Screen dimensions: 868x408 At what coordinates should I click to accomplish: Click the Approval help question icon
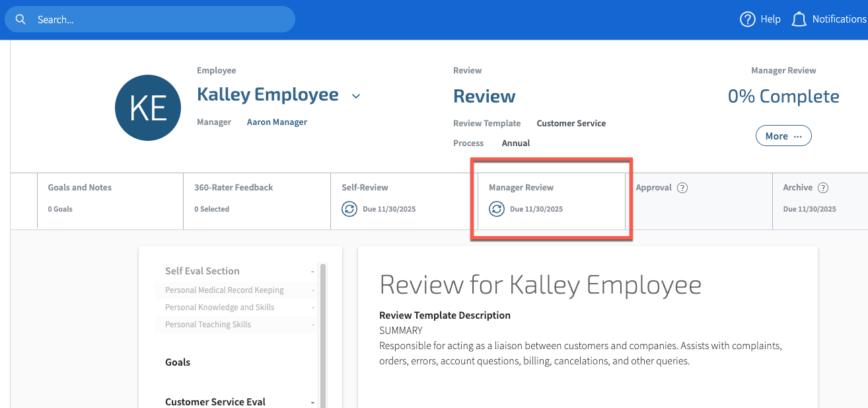pos(682,188)
